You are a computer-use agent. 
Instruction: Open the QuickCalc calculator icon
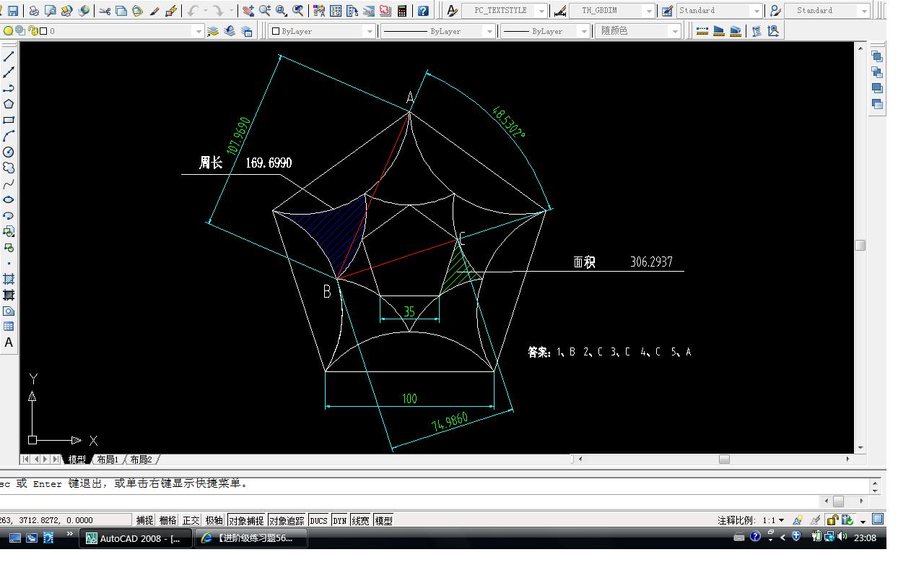[x=402, y=11]
